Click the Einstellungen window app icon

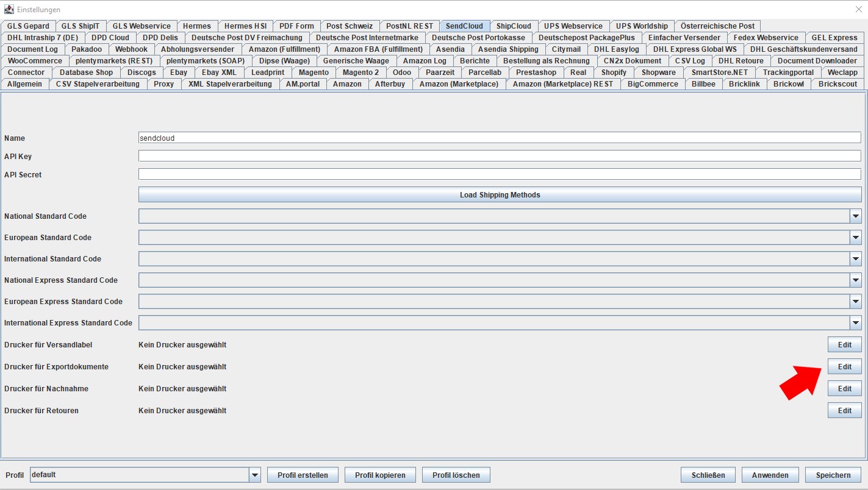(x=9, y=10)
